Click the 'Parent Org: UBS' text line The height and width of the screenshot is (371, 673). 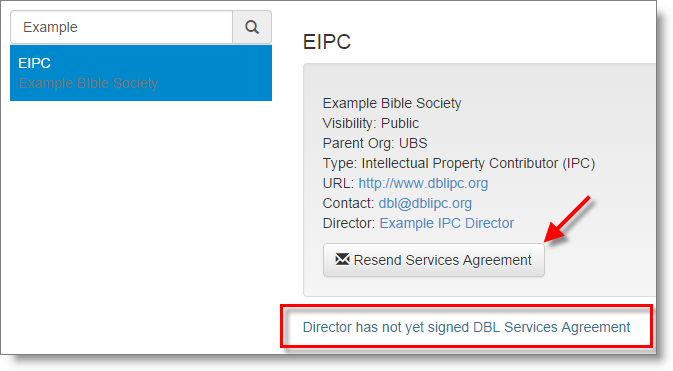coord(375,143)
